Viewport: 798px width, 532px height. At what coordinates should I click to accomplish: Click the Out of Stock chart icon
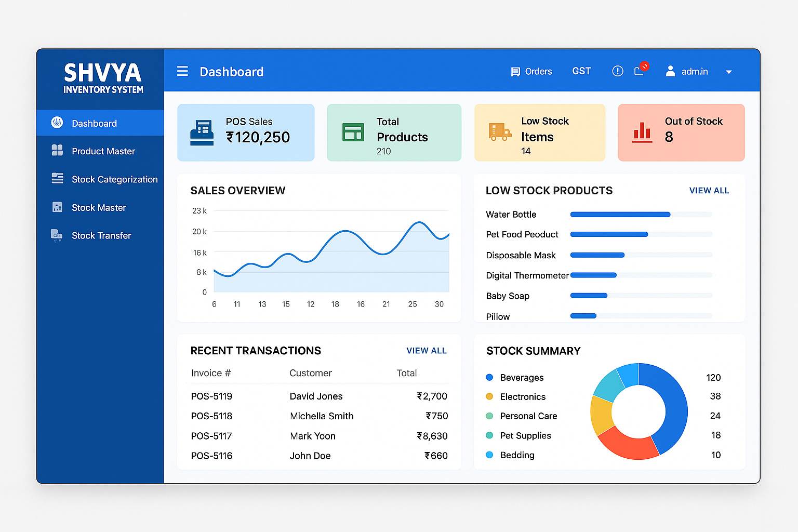pyautogui.click(x=642, y=132)
